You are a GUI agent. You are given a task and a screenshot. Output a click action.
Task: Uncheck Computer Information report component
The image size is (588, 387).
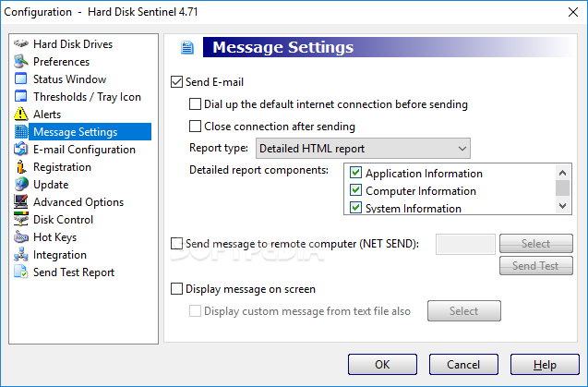tap(355, 190)
